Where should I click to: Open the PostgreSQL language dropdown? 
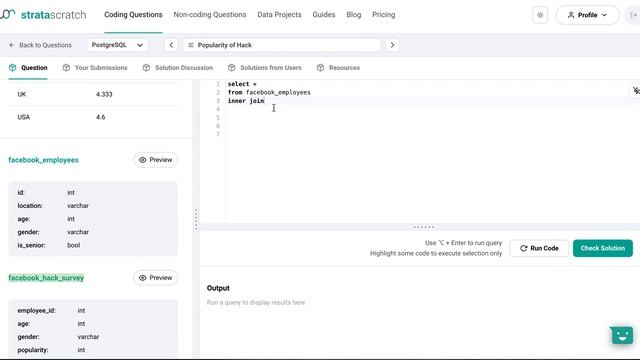point(117,45)
